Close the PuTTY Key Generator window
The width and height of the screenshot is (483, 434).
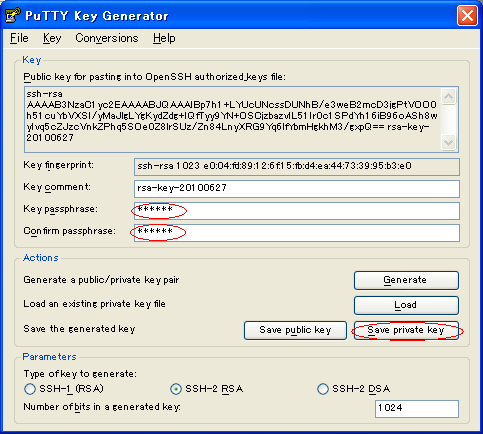[467, 15]
